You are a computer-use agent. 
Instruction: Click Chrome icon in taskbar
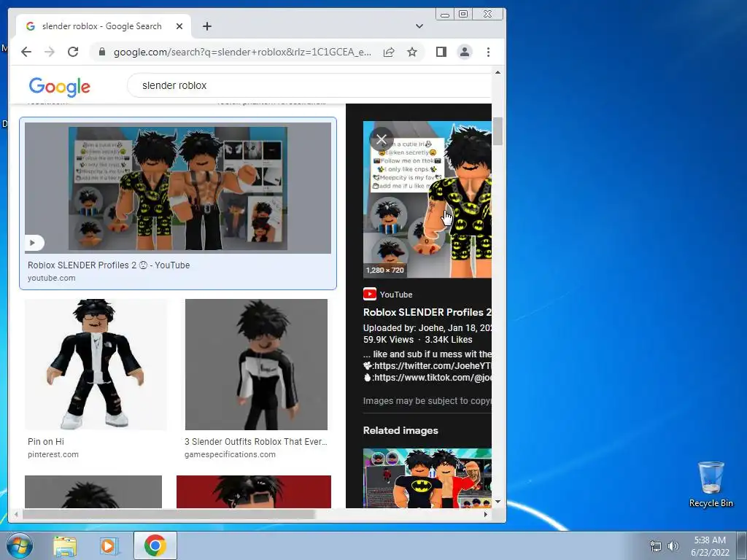tap(155, 545)
